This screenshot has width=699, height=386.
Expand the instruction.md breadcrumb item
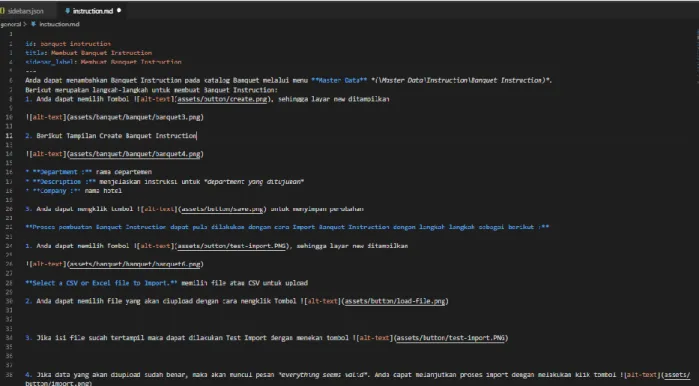coord(59,24)
